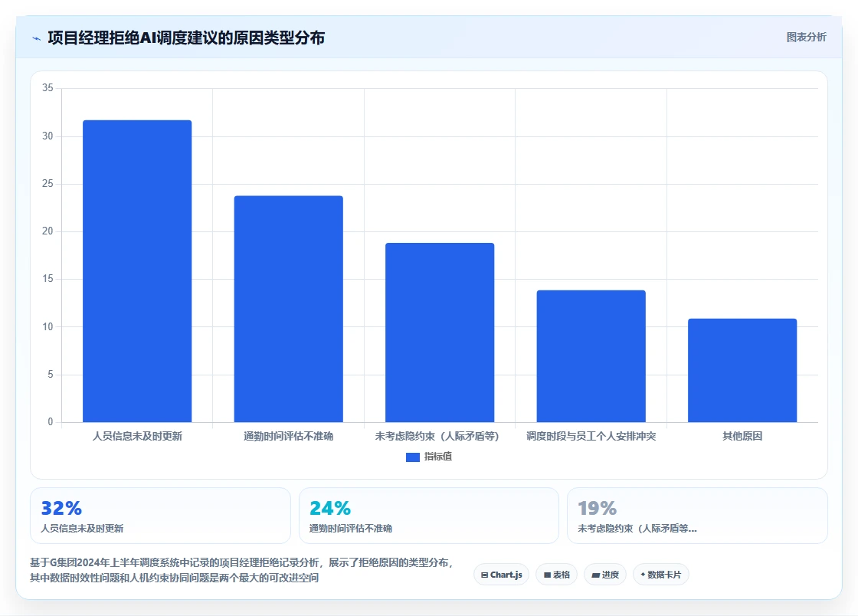
Task: Click the 调度时段与员工个人安排冲突 axis label
Action: pyautogui.click(x=591, y=436)
